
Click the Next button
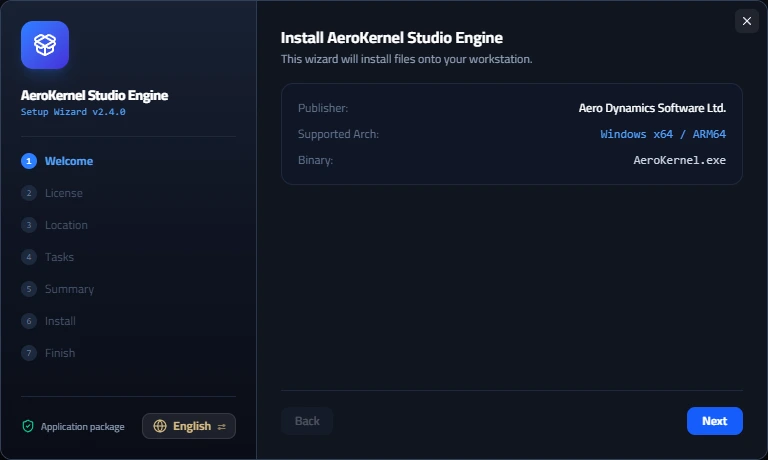714,421
